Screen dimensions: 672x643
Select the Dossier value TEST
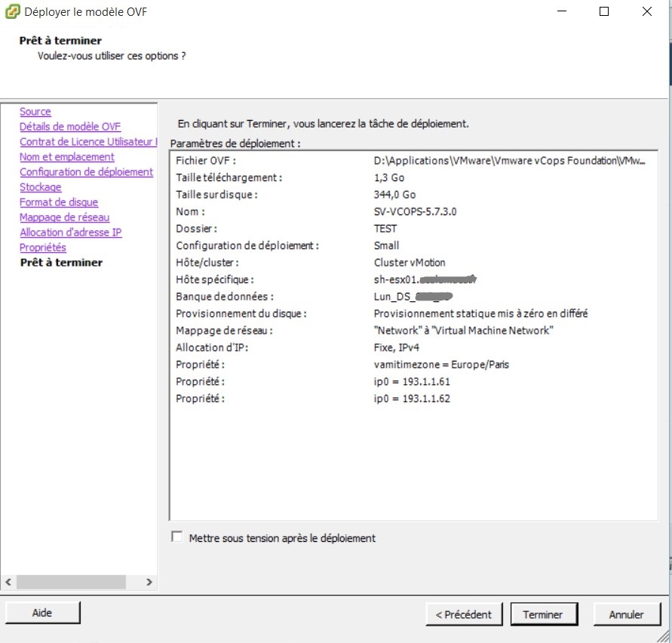pos(385,229)
